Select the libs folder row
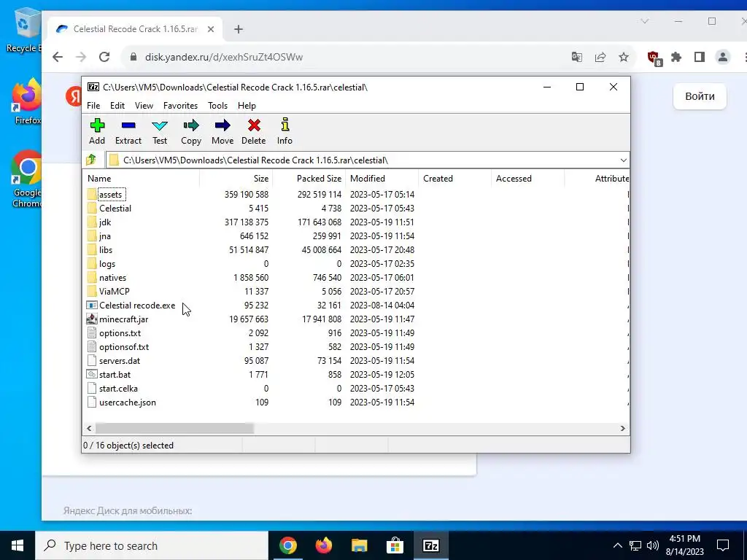Image resolution: width=747 pixels, height=560 pixels. tap(356, 250)
